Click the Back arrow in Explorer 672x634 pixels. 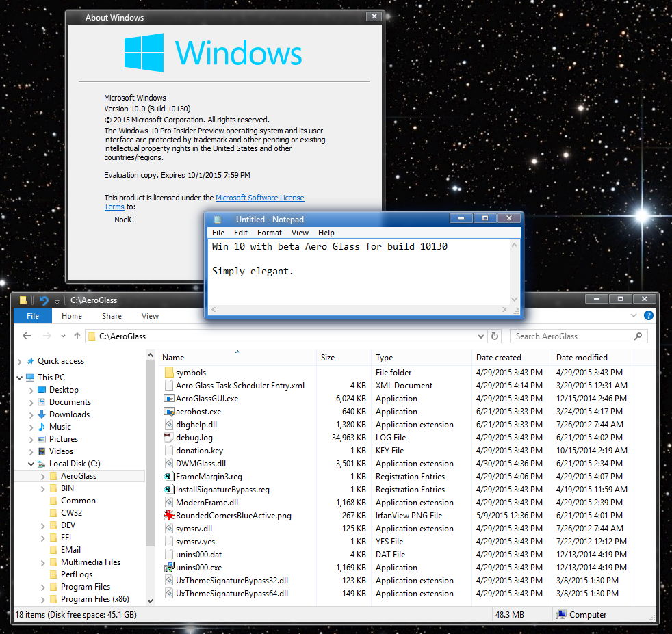27,336
